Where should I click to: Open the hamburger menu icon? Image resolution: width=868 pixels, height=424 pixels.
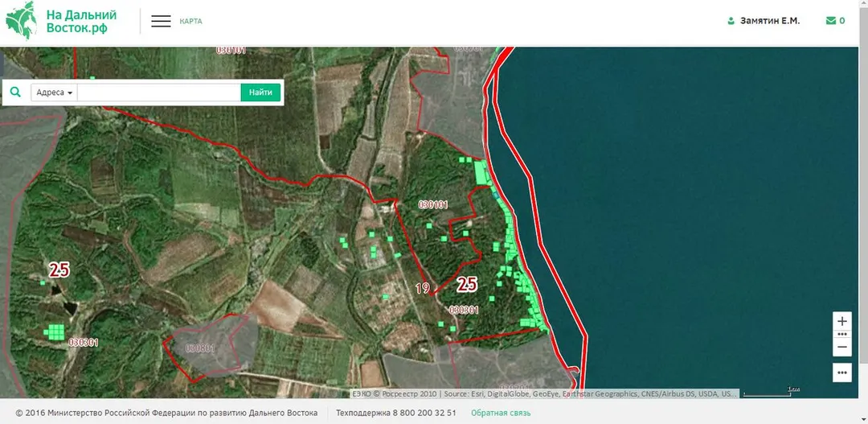161,22
